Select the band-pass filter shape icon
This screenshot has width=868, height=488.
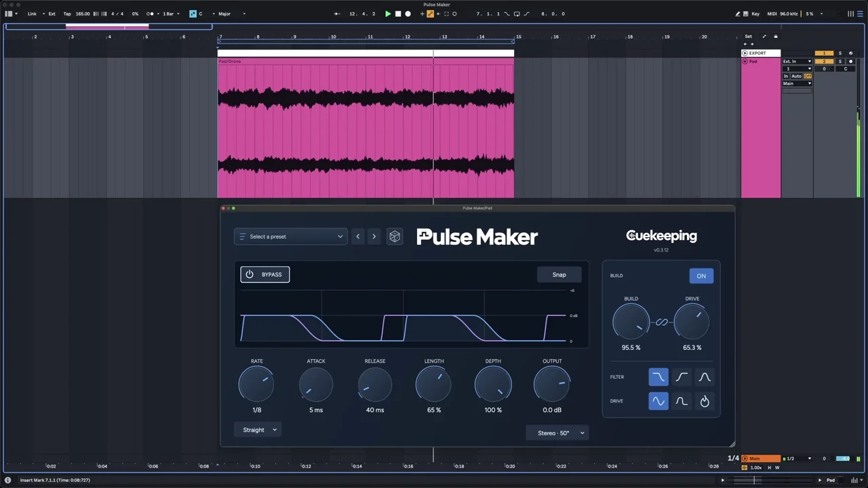[705, 377]
